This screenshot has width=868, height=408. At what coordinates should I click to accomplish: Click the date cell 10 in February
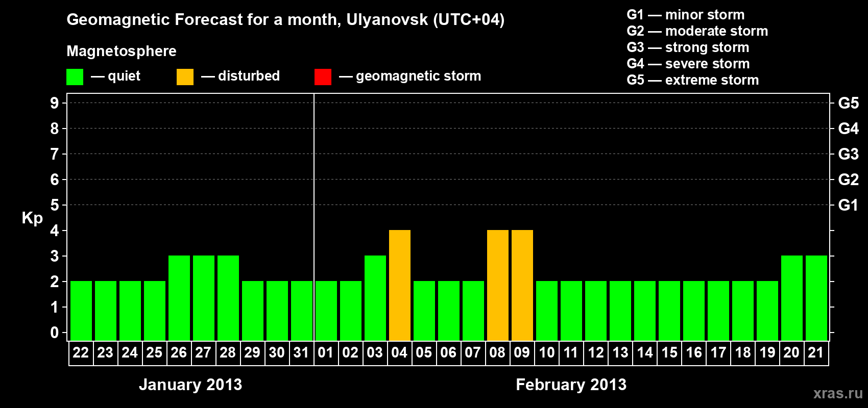coord(547,353)
